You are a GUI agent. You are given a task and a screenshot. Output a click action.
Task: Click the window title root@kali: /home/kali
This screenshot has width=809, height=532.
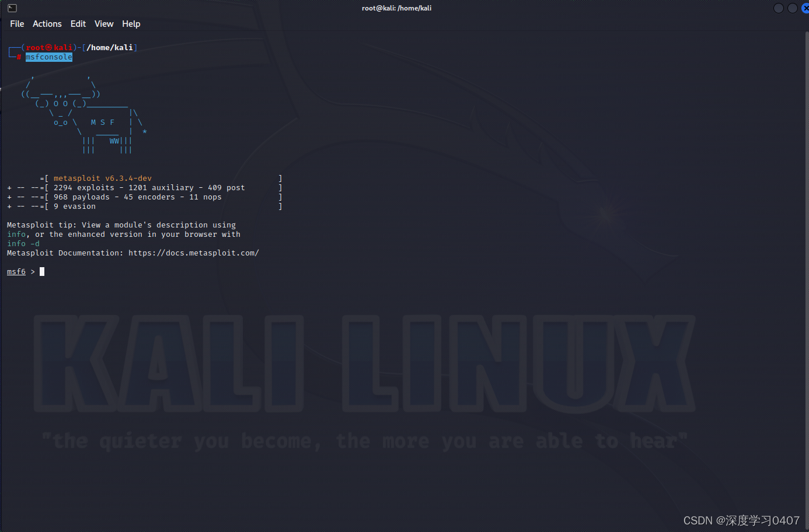[396, 8]
